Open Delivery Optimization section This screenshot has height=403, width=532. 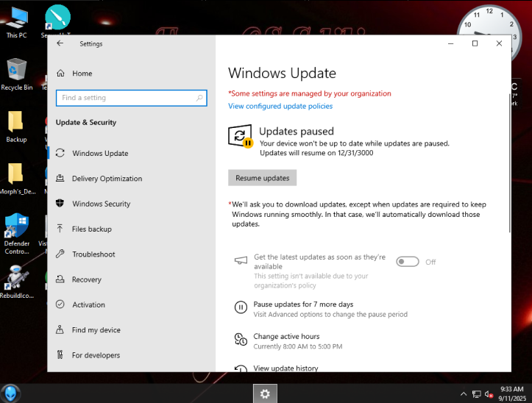[131, 178]
